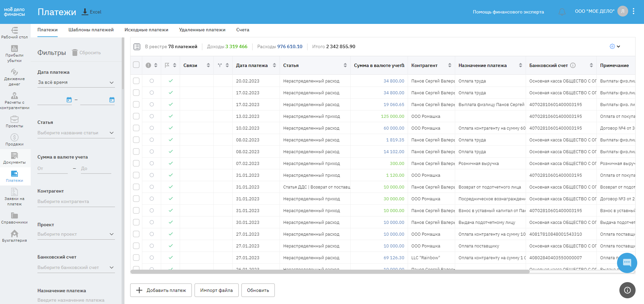644x304 pixels.
Task: Open the notifications bell icon
Action: pyautogui.click(x=562, y=12)
